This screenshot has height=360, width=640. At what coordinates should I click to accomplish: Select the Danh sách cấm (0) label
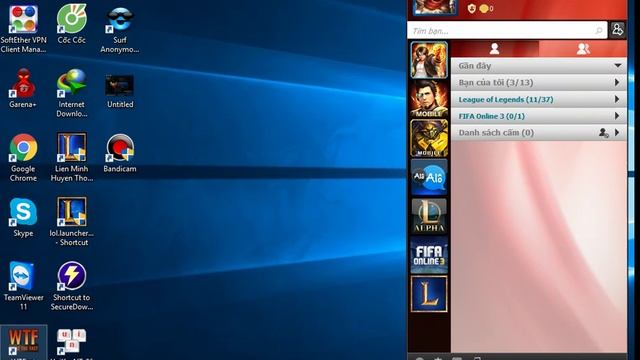tap(496, 133)
